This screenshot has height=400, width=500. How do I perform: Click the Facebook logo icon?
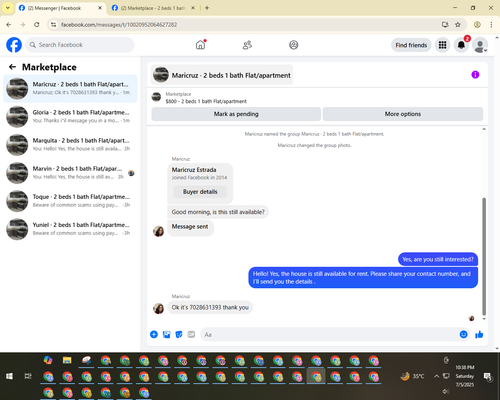point(14,45)
